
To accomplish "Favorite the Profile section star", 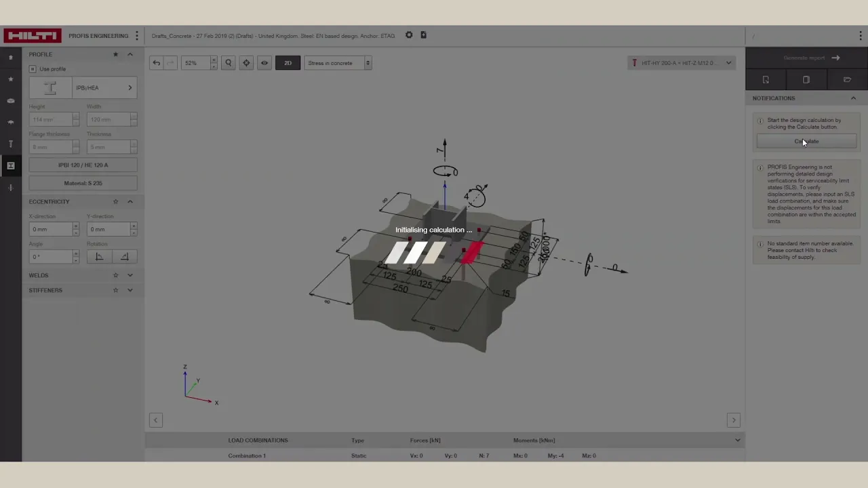I will 115,54.
